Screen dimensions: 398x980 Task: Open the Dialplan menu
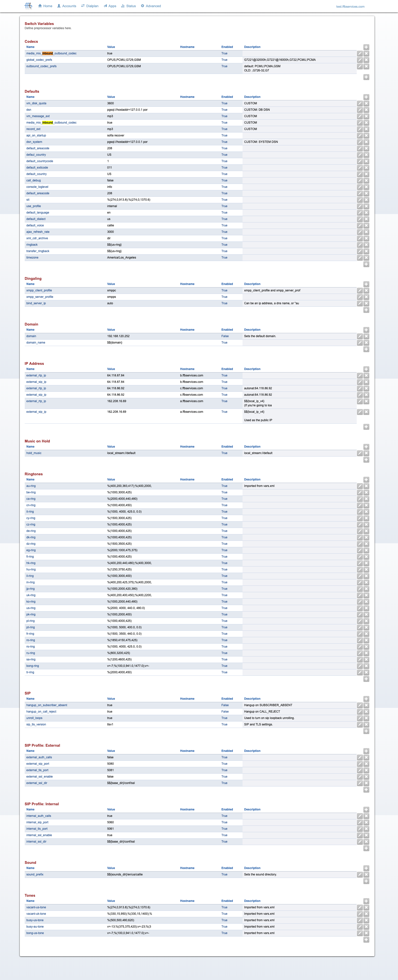point(90,6)
